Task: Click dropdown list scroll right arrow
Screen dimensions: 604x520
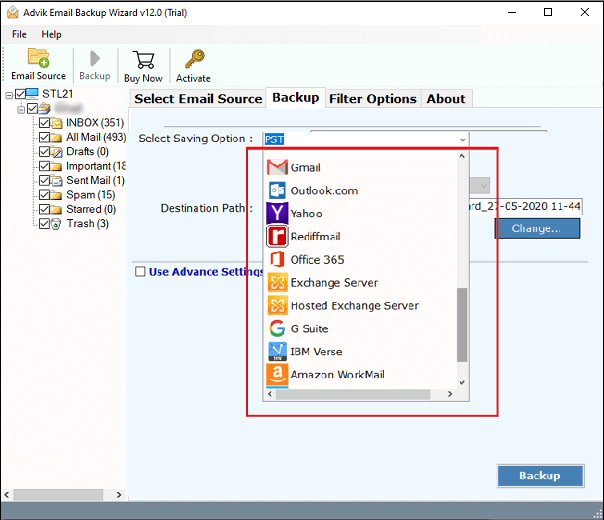Action: point(450,394)
